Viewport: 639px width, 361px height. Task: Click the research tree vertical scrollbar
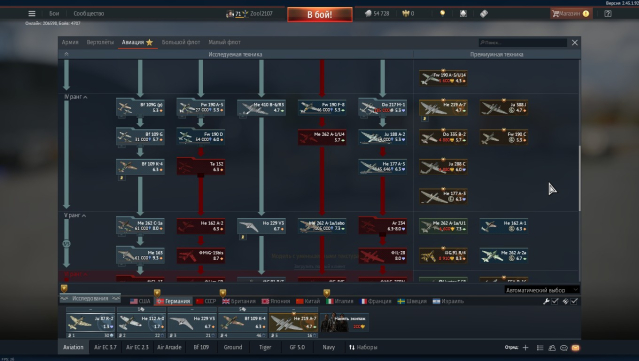tap(580, 178)
